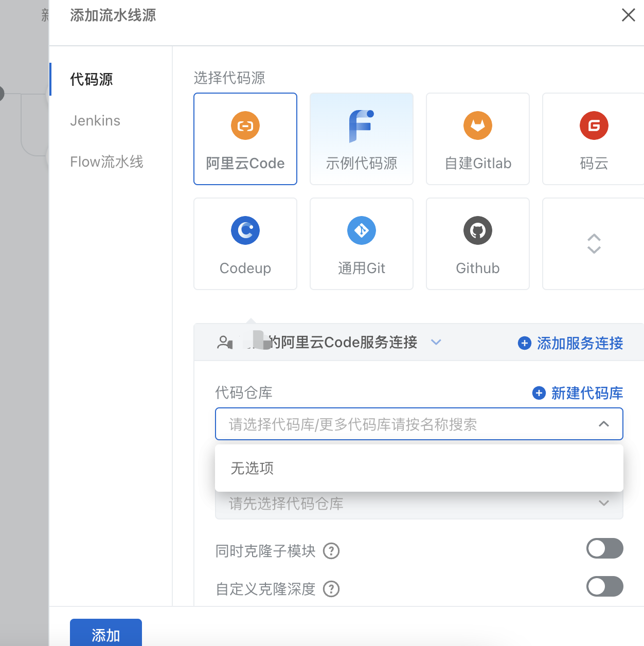This screenshot has width=644, height=646.
Task: Click the user icon in the service connection bar
Action: tap(225, 342)
